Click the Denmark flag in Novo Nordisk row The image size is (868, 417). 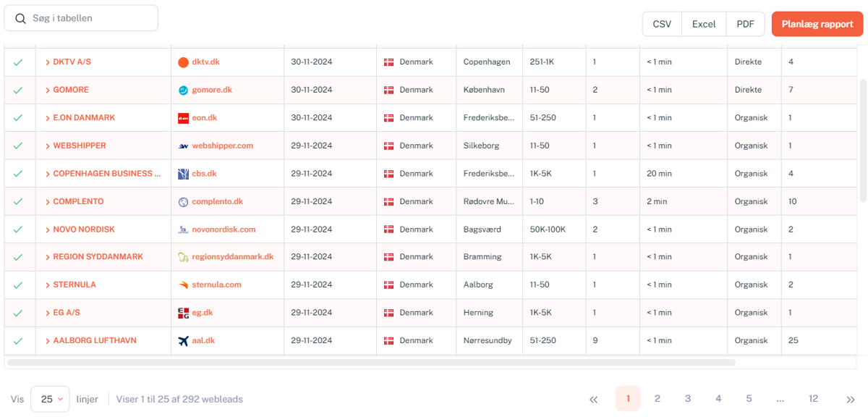click(389, 229)
